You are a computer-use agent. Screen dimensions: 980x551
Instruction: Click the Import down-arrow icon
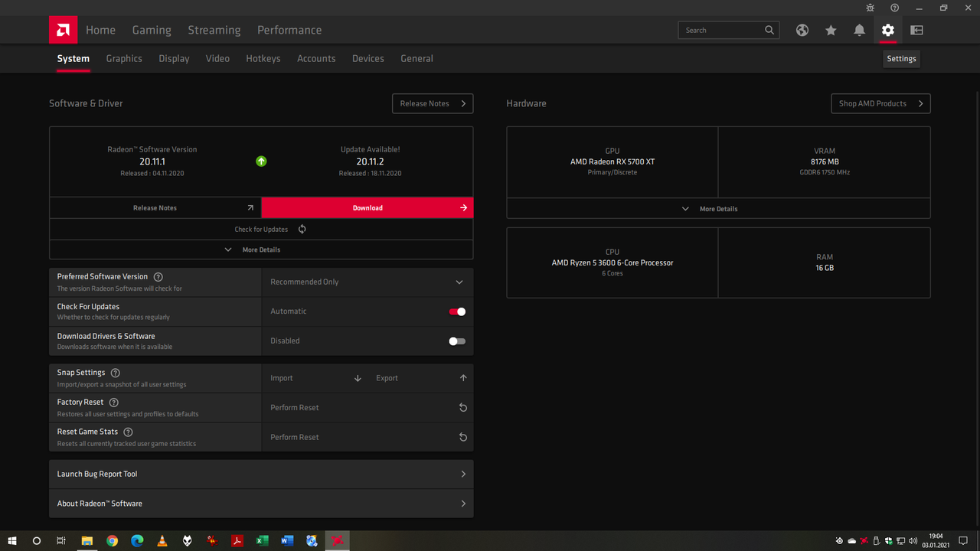coord(358,378)
